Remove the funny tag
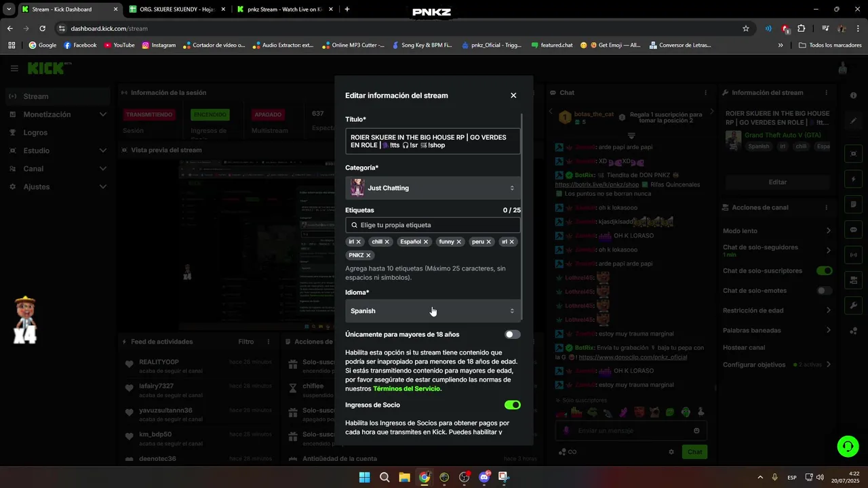 tap(458, 242)
